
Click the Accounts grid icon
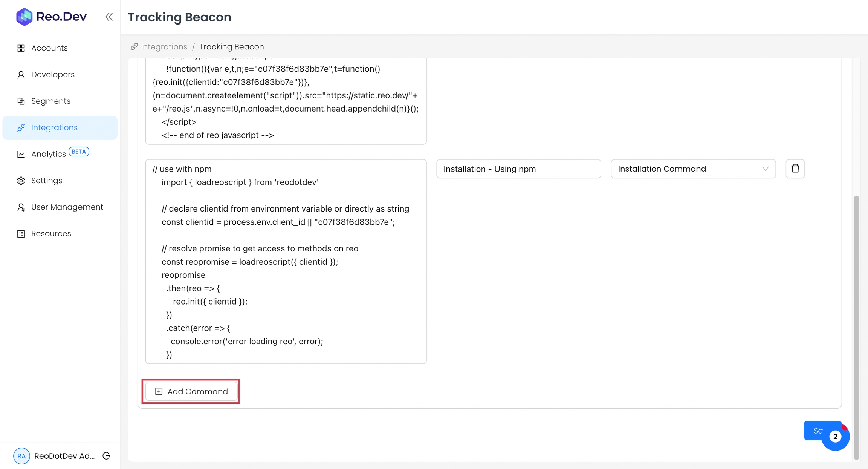(x=21, y=48)
